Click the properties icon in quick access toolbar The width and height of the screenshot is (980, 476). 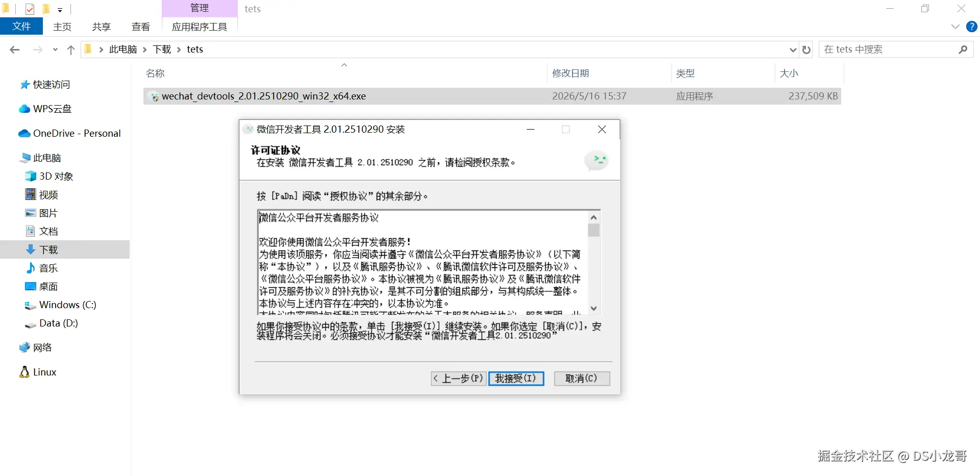tap(30, 9)
